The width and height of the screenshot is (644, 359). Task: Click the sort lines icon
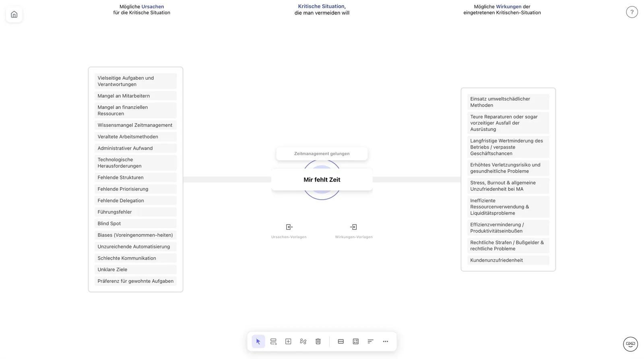[371, 341]
